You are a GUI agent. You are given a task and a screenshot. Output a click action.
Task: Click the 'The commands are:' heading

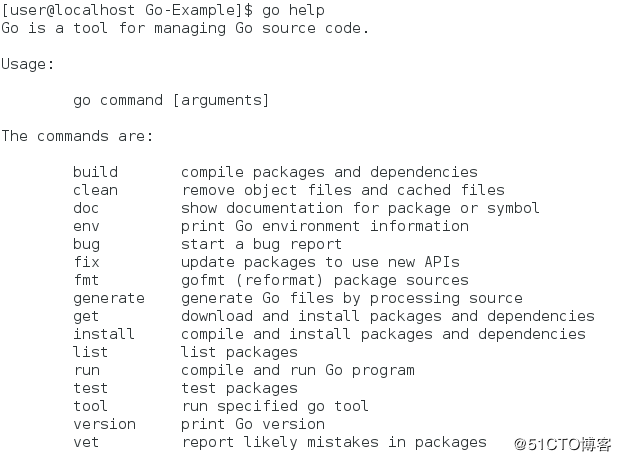77,136
